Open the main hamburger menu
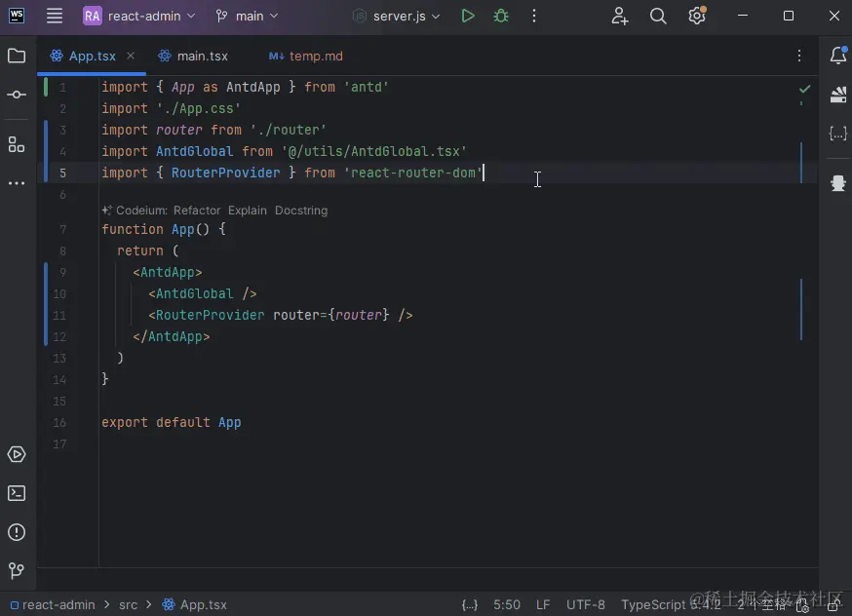Image resolution: width=852 pixels, height=616 pixels. pyautogui.click(x=55, y=16)
